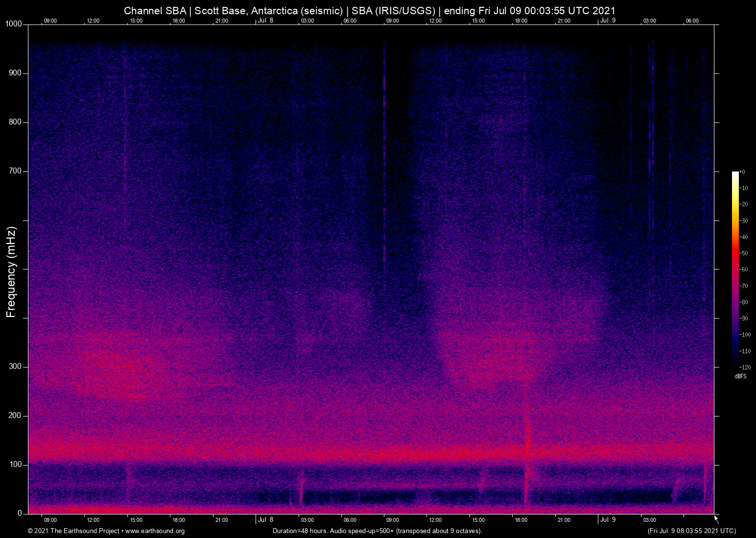Select the Jul 9 marker on bottom axis
Viewport: 756px width, 538px height.
pyautogui.click(x=609, y=519)
